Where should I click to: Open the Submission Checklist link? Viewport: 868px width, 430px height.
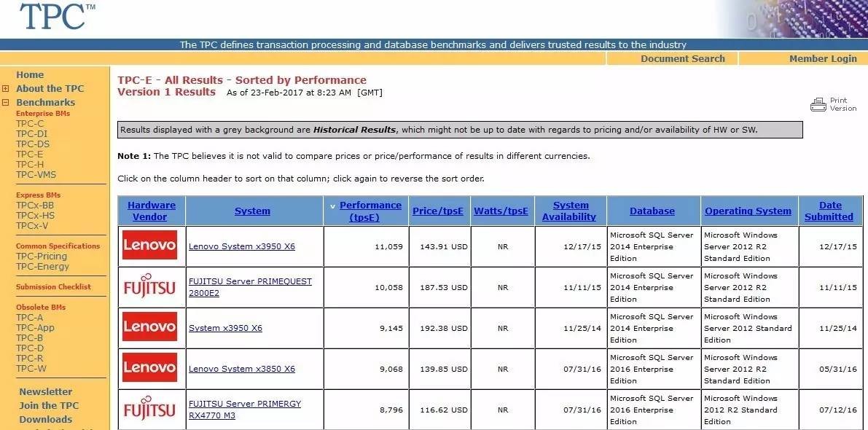pyautogui.click(x=53, y=286)
